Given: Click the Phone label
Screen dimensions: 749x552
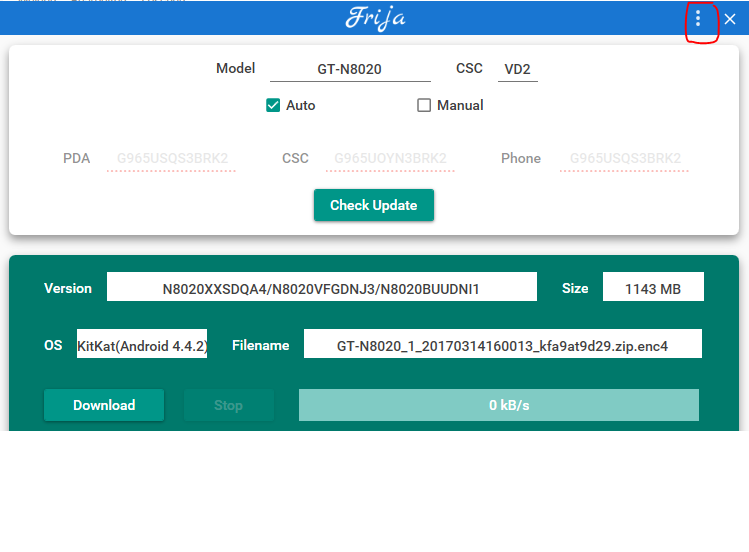Looking at the screenshot, I should [x=521, y=159].
